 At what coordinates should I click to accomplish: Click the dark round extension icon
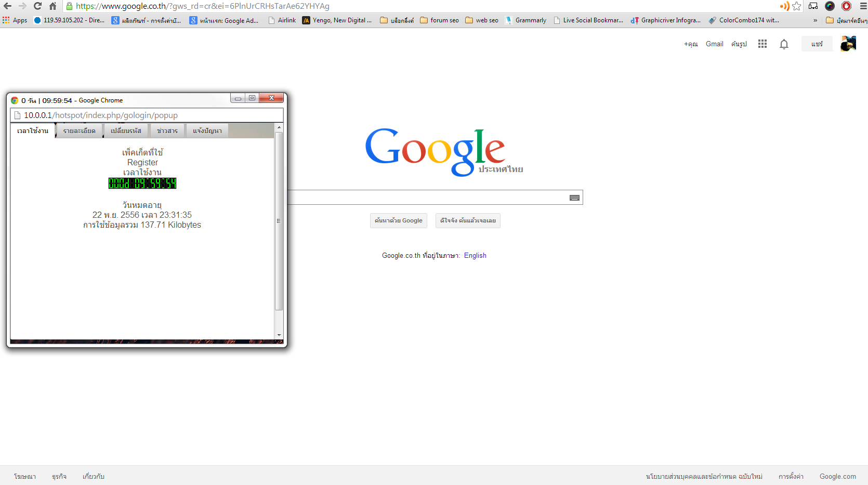(830, 6)
